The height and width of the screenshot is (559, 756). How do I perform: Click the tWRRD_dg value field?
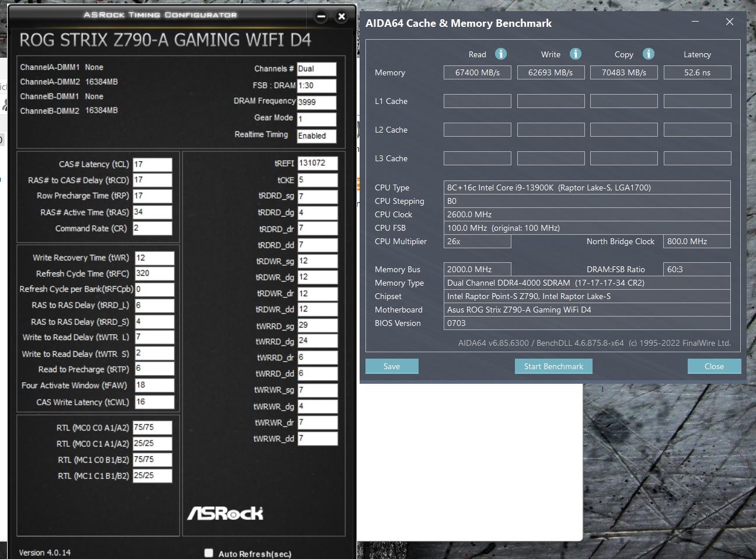(x=318, y=341)
